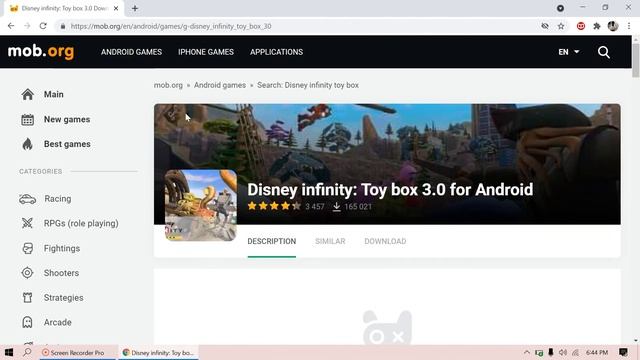Click the Disney infinity taskbar Chrome button
Image resolution: width=640 pixels, height=360 pixels.
(x=159, y=353)
